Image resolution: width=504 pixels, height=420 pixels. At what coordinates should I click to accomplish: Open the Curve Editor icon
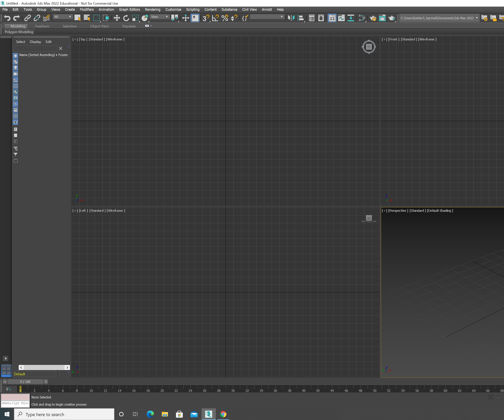[341, 18]
